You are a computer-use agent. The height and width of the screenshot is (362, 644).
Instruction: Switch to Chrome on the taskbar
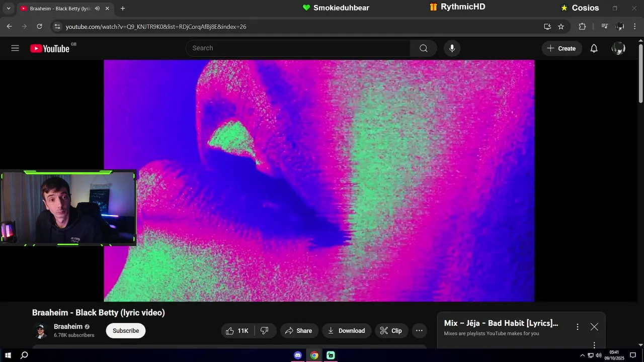click(314, 355)
